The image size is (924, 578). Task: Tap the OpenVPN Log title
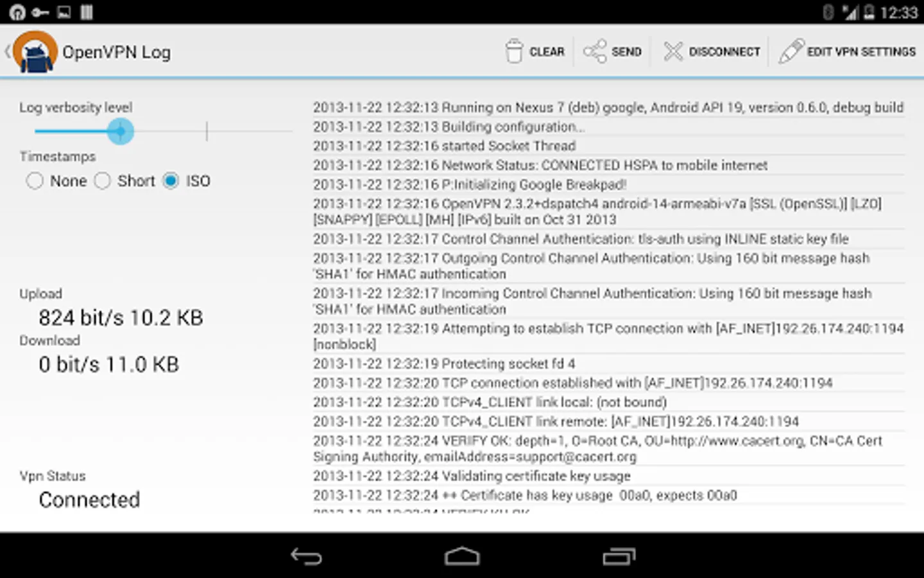tap(116, 52)
